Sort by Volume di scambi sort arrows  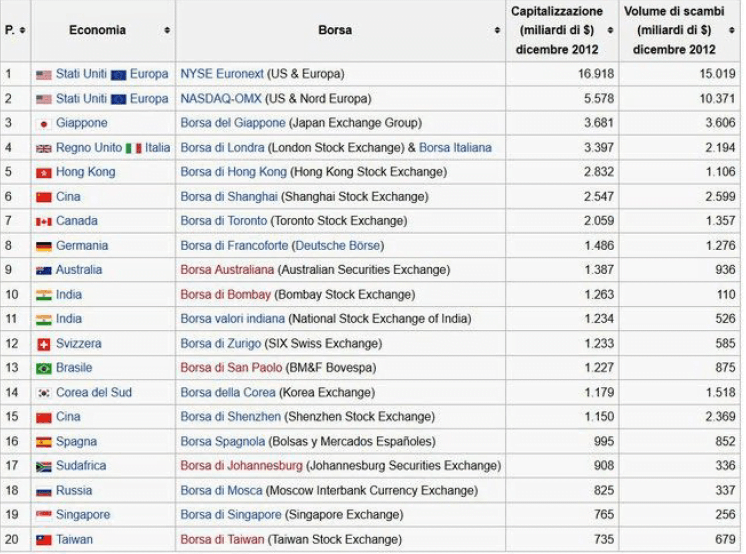point(732,30)
